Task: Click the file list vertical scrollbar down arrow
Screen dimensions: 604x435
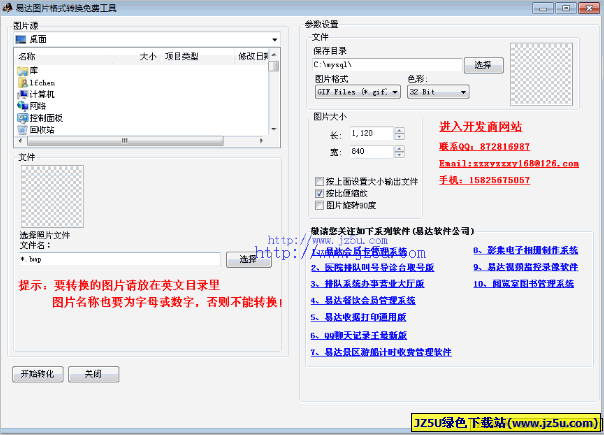Action: click(x=274, y=129)
